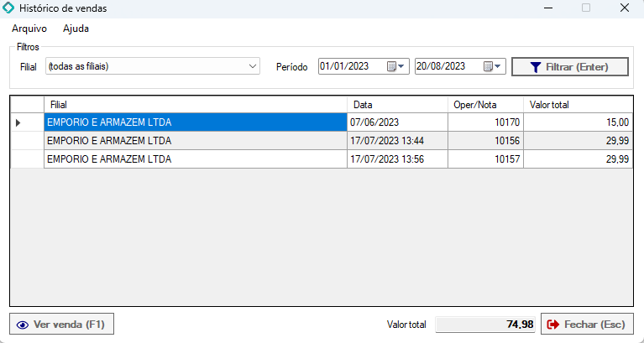This screenshot has width=644, height=343.
Task: Expand the Filial dropdown list
Action: point(253,66)
